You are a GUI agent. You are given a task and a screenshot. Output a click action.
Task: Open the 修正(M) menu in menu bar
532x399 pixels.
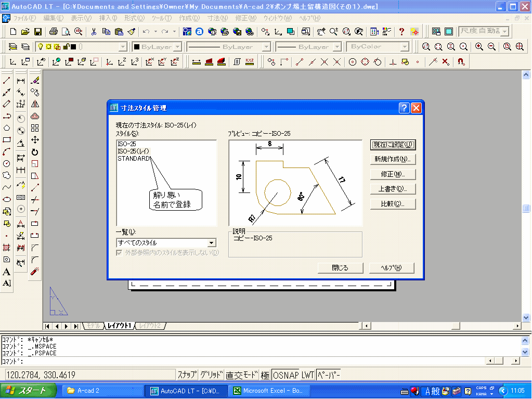[x=246, y=18]
